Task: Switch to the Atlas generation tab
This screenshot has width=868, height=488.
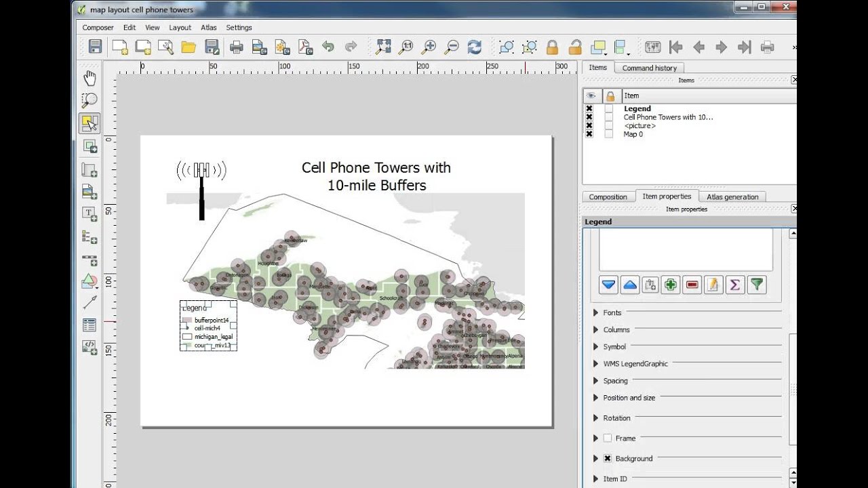Action: click(x=732, y=197)
